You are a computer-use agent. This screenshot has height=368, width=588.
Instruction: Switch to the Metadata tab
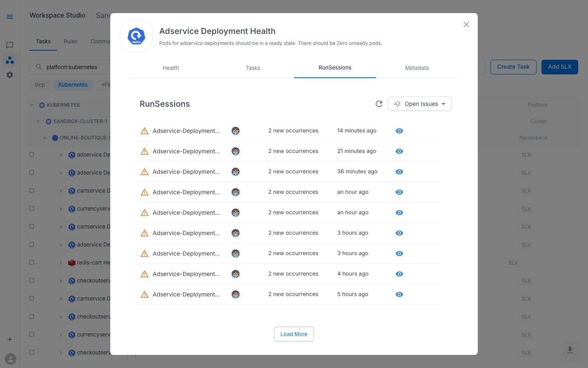pyautogui.click(x=417, y=68)
